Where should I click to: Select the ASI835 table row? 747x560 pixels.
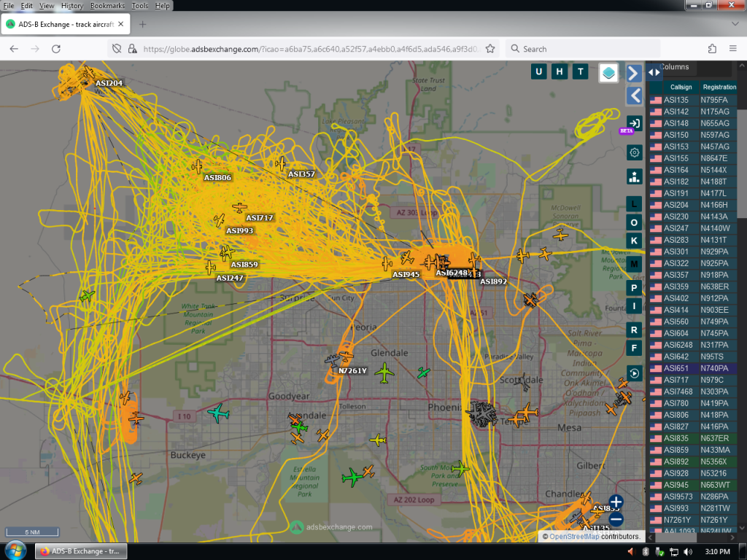pyautogui.click(x=693, y=438)
